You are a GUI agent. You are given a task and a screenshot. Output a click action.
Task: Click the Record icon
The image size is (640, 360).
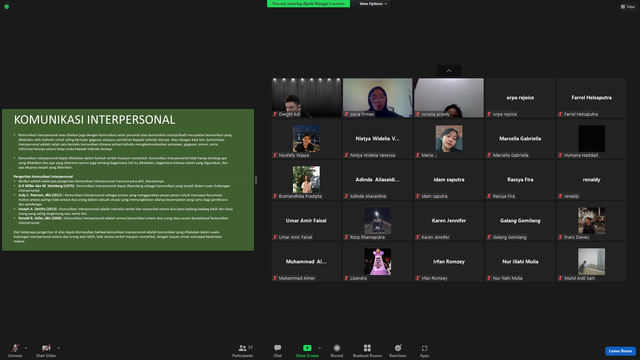tap(337, 348)
